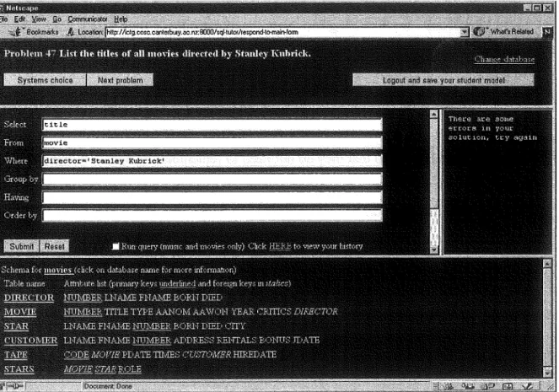Click into the Location URL field
Screen dimensions: 559x392
(282, 32)
